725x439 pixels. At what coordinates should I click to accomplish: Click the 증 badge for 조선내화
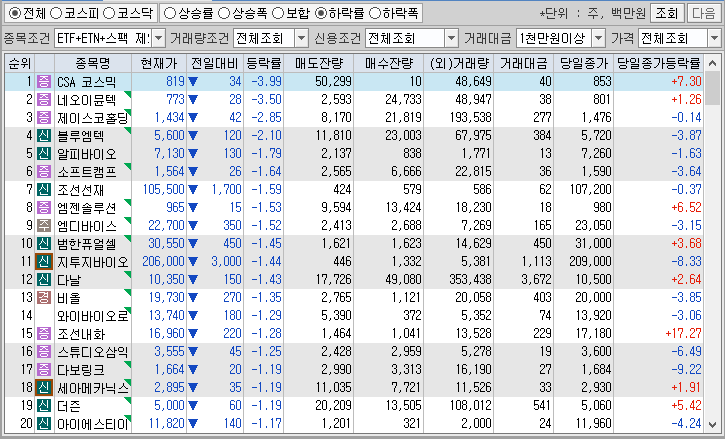[x=44, y=334]
